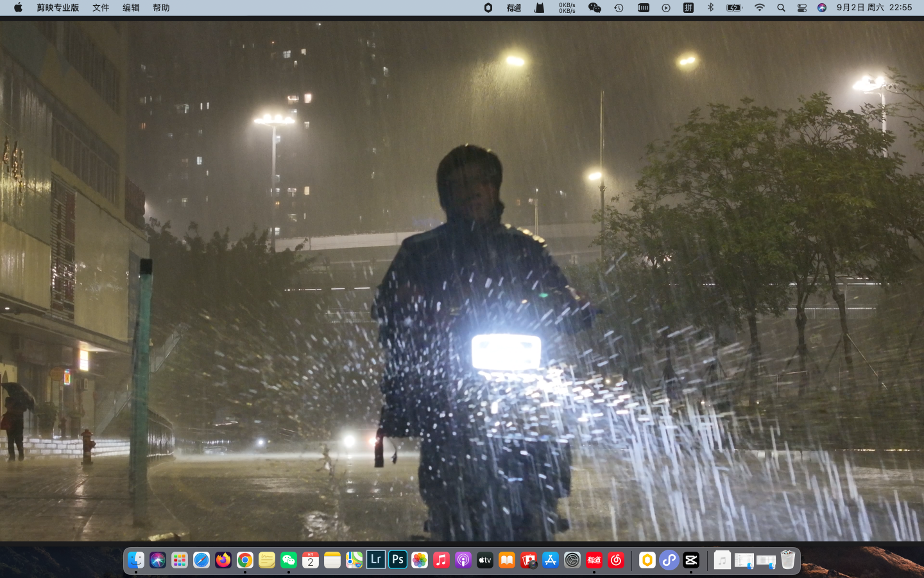
Task: Click the play circle menu bar icon
Action: 666,8
